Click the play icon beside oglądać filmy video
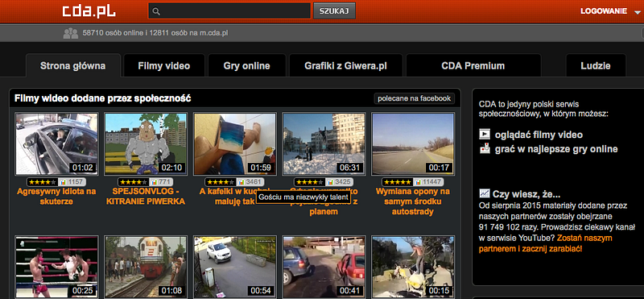 coord(485,135)
